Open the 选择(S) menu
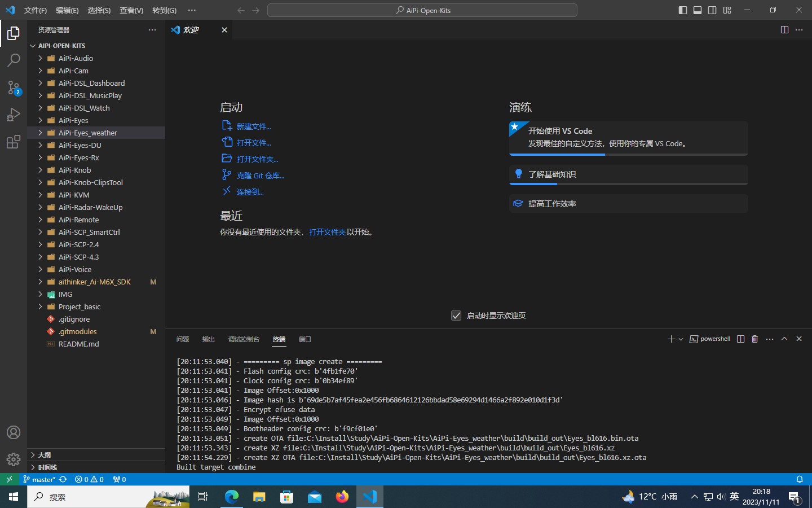812x508 pixels. point(99,10)
